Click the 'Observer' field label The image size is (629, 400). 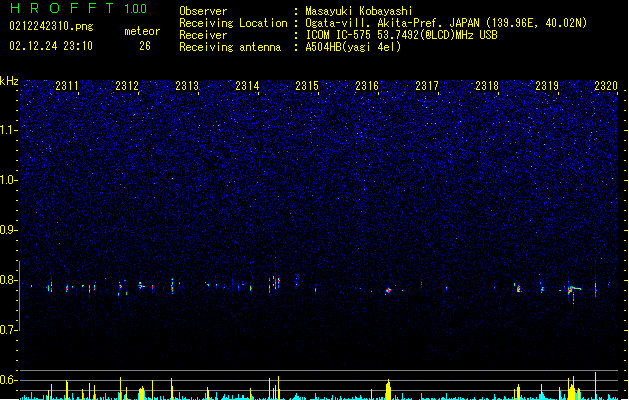pos(203,11)
